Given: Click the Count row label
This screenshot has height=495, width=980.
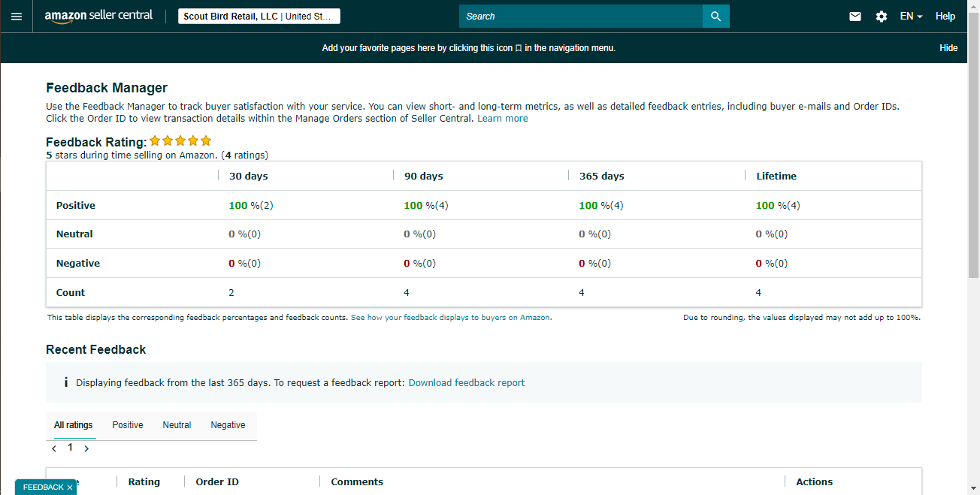Looking at the screenshot, I should pos(71,292).
